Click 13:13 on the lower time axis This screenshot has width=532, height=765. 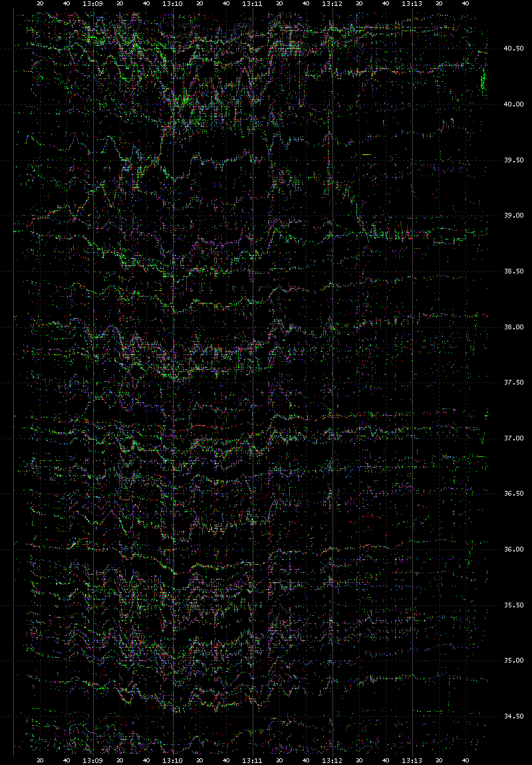pyautogui.click(x=412, y=760)
